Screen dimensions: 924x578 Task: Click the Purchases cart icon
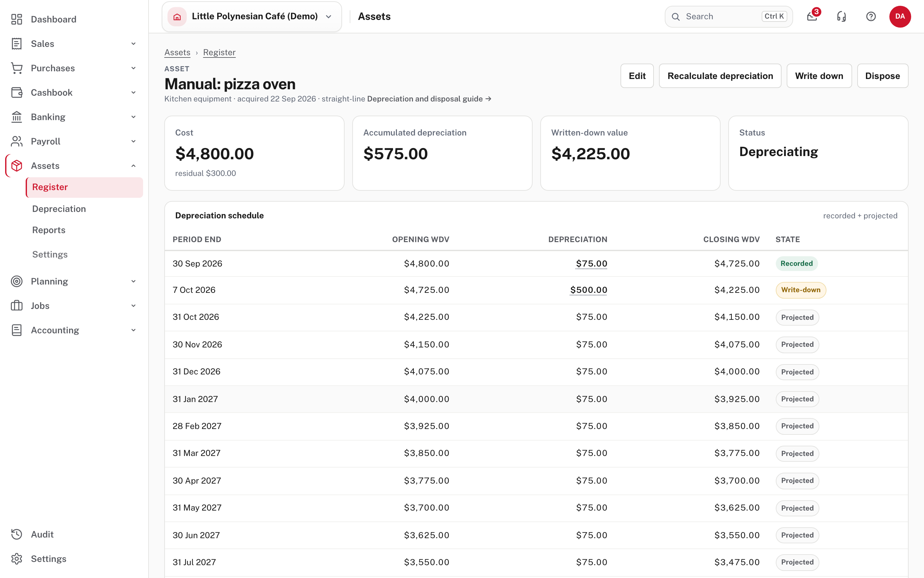(16, 68)
